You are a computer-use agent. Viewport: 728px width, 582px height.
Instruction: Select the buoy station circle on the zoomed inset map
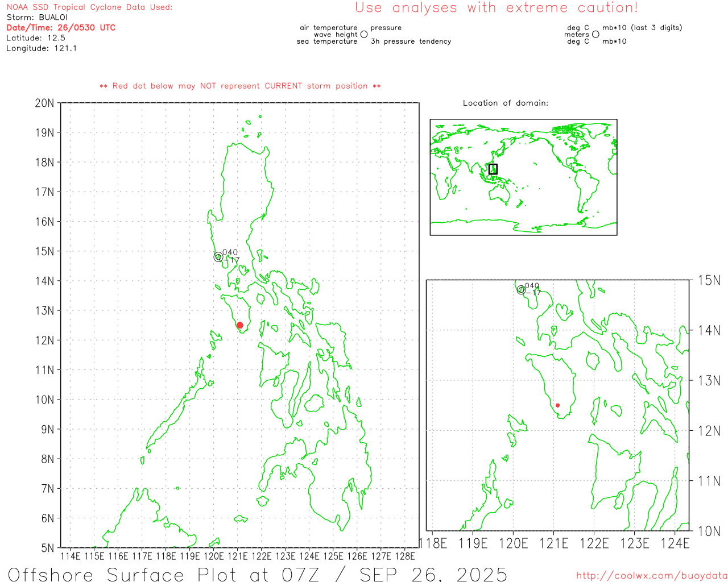click(521, 290)
